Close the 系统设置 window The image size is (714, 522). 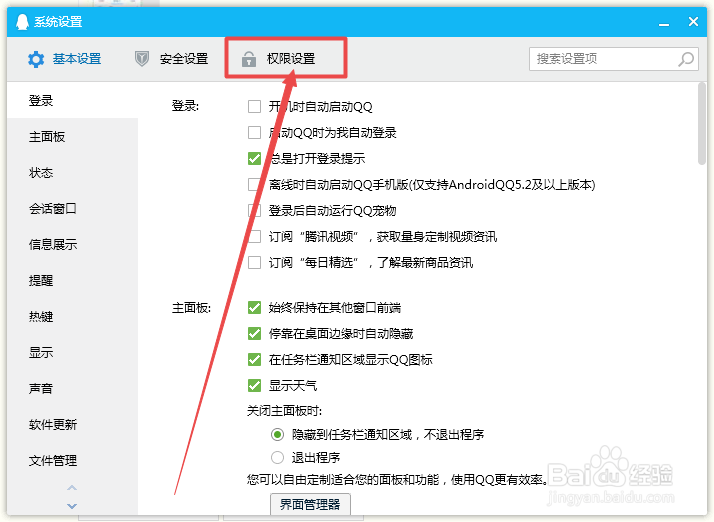[x=693, y=21]
